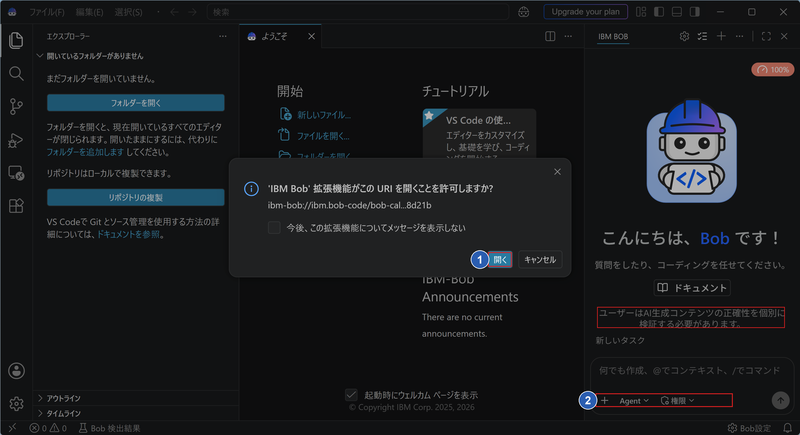
Task: Open VS Code の使... tutorial card
Action: click(479, 133)
